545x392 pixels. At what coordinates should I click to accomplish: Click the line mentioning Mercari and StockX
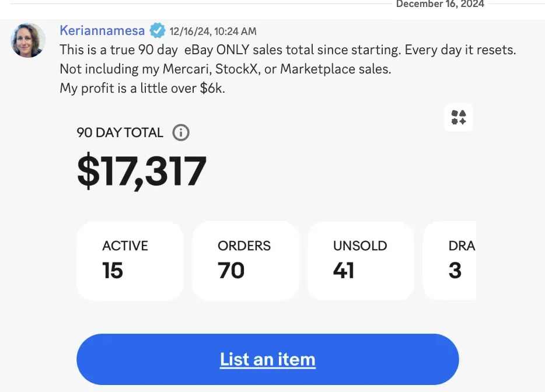[x=225, y=69]
